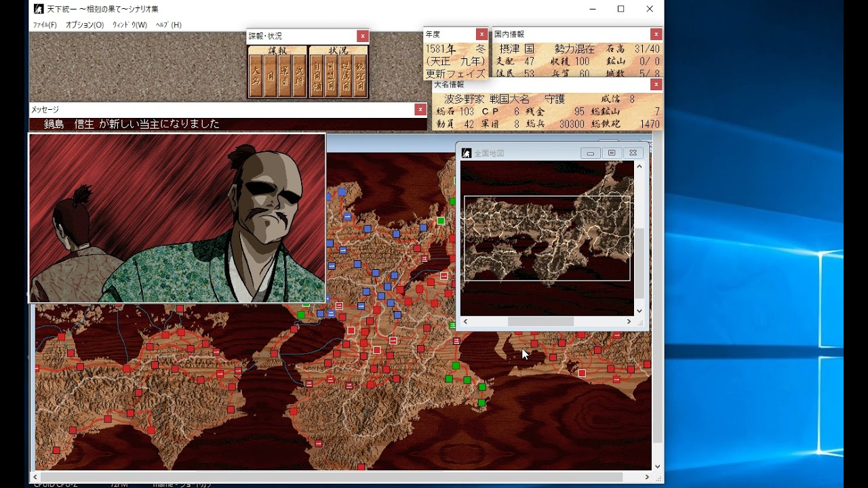
Task: Select the 国 button under 諜報
Action: click(x=270, y=76)
